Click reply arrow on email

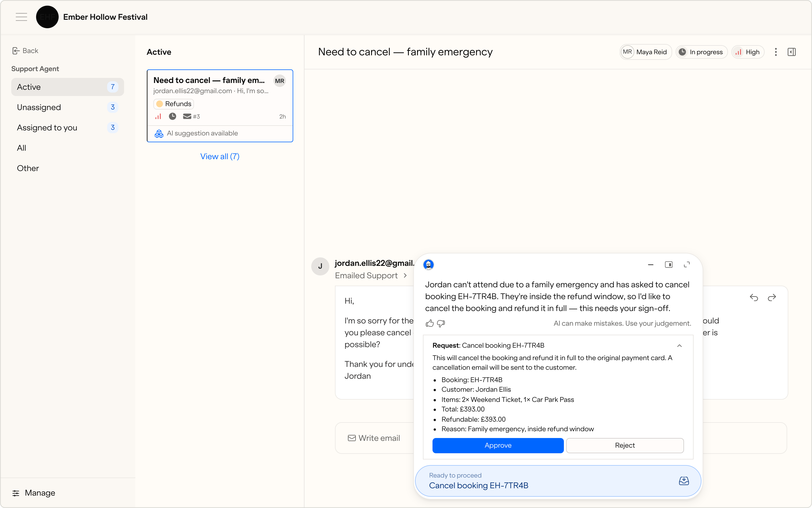(754, 298)
